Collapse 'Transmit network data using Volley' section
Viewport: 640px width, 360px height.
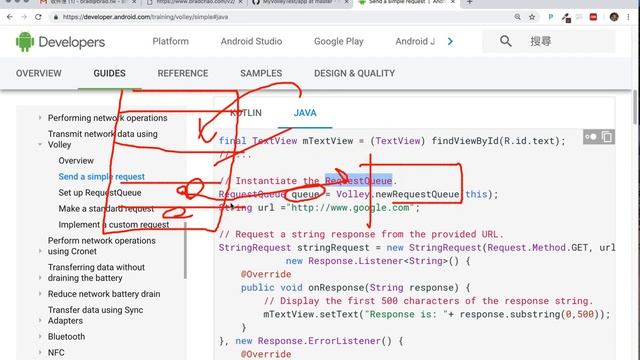click(x=40, y=144)
